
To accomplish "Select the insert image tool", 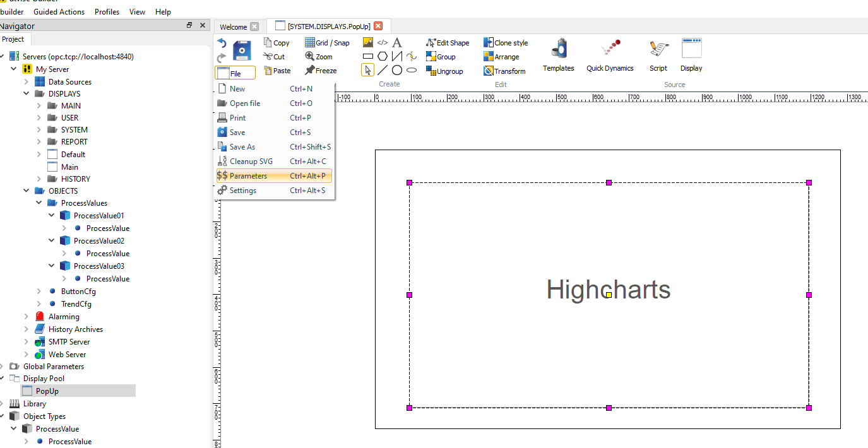I will (368, 43).
